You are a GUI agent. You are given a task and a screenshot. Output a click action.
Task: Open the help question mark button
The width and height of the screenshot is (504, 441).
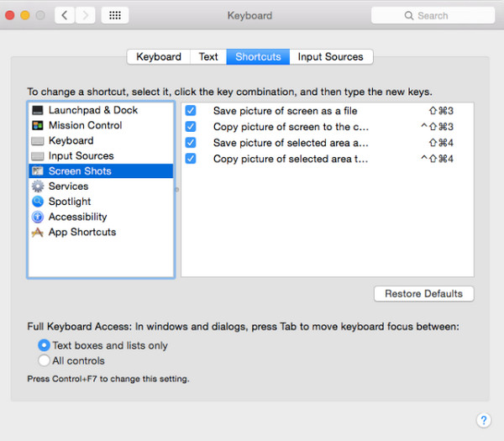tap(483, 420)
